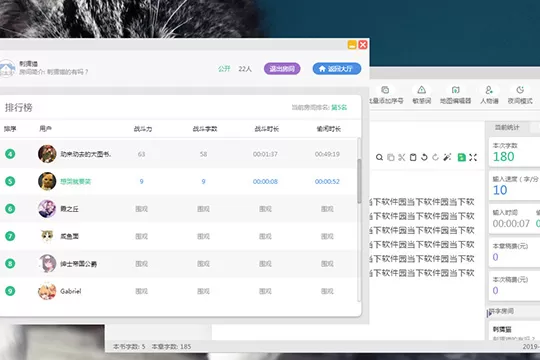Click the copy icon in editor toolbar

pyautogui.click(x=391, y=157)
